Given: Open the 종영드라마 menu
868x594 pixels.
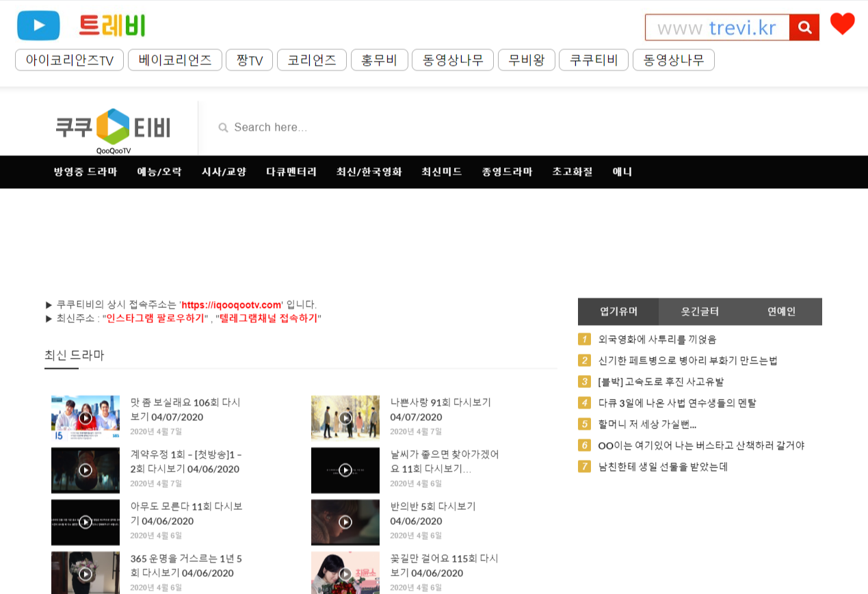Looking at the screenshot, I should (x=507, y=172).
